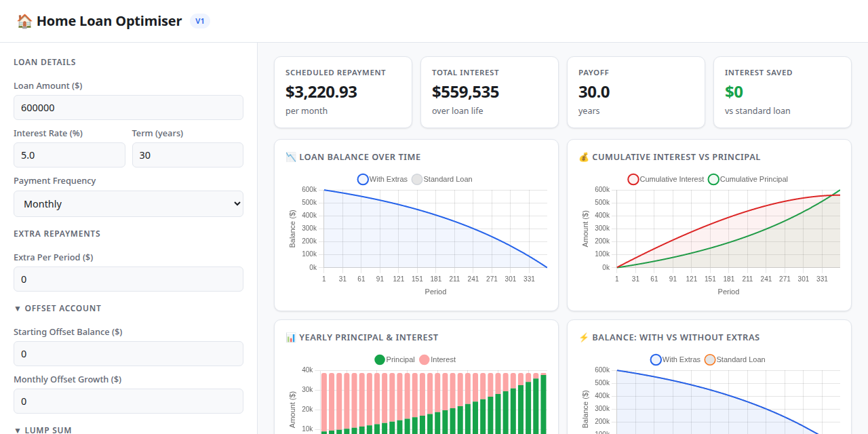Click the $0 interest saved value
Image resolution: width=868 pixels, height=434 pixels.
click(x=734, y=92)
